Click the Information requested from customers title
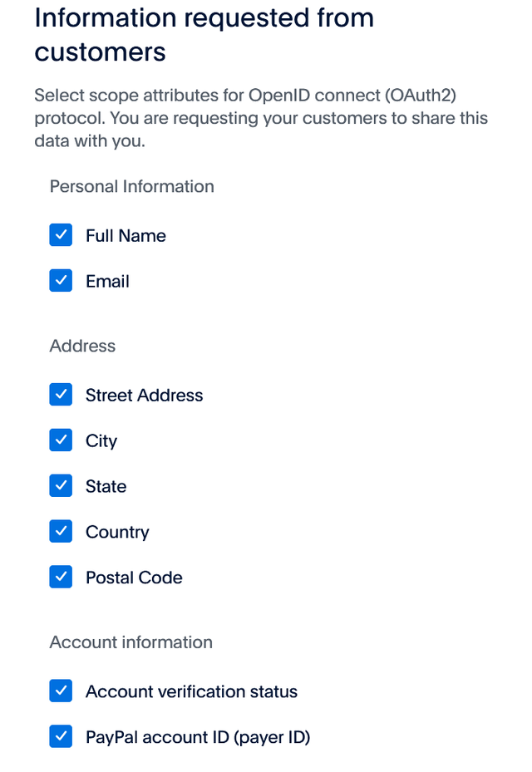The image size is (532, 772). tap(203, 34)
